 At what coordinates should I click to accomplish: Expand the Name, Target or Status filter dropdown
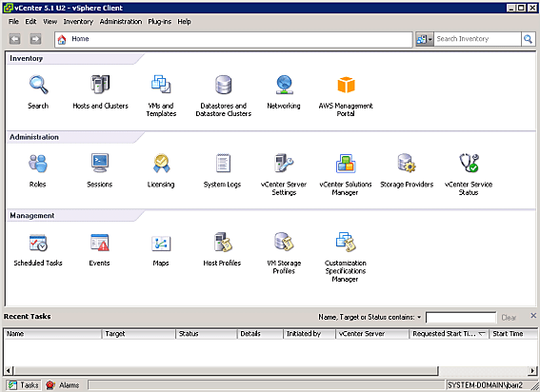point(419,317)
